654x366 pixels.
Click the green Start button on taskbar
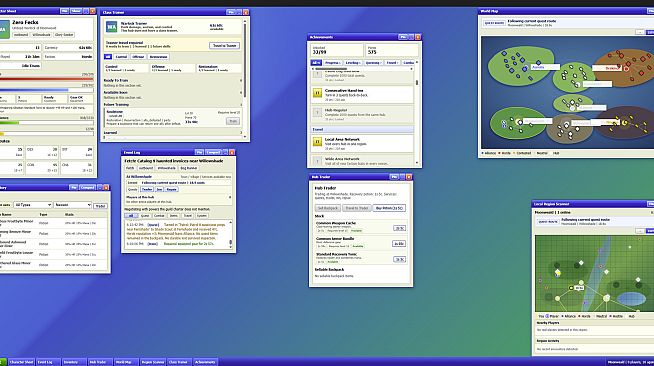[3, 362]
